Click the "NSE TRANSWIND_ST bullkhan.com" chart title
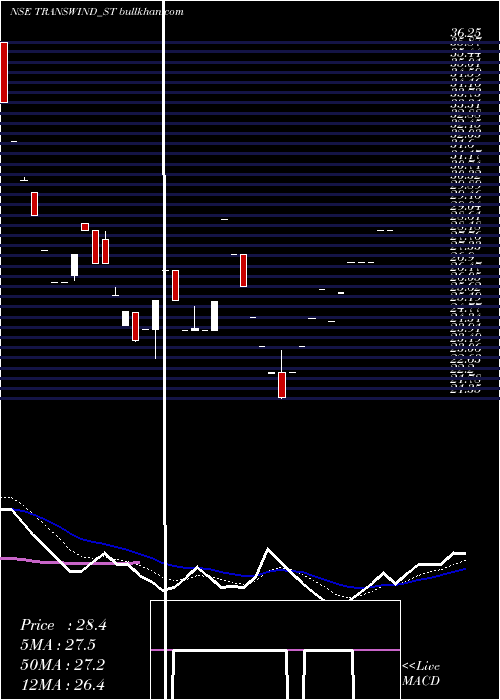Image resolution: width=500 pixels, height=700 pixels. pos(97,12)
